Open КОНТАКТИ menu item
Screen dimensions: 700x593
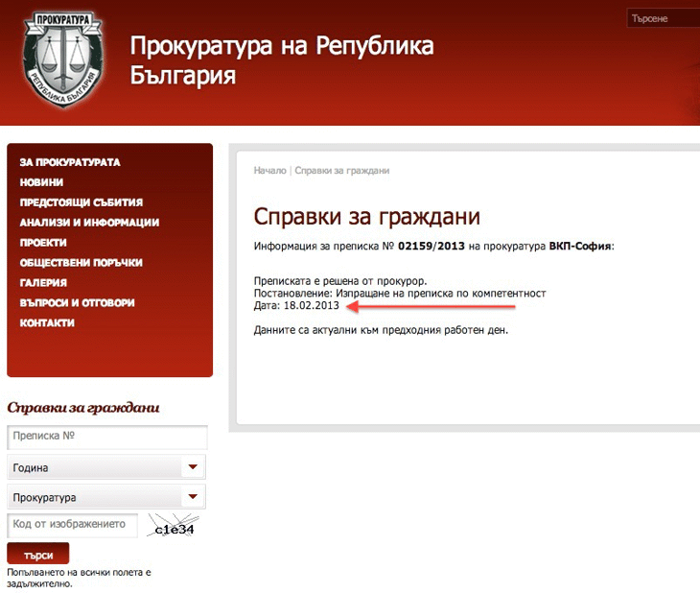point(47,323)
